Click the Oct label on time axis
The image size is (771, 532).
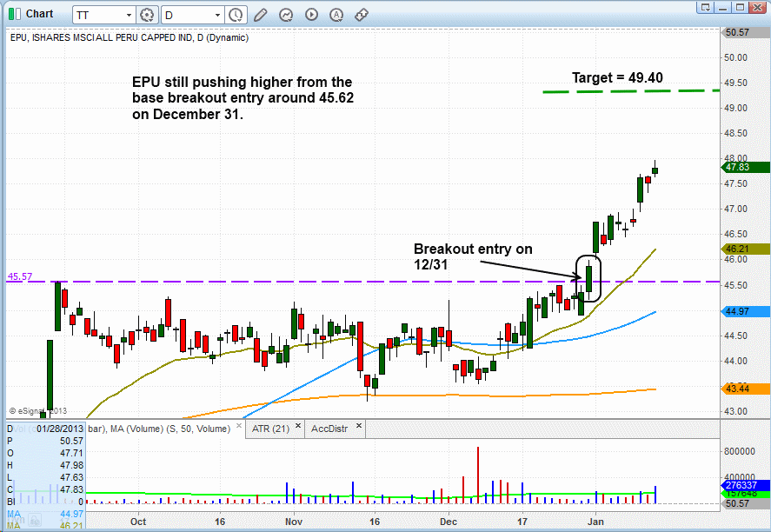tap(138, 522)
